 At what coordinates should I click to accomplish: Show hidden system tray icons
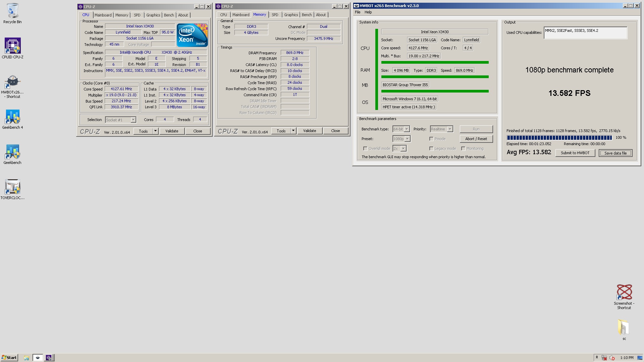pyautogui.click(x=597, y=357)
